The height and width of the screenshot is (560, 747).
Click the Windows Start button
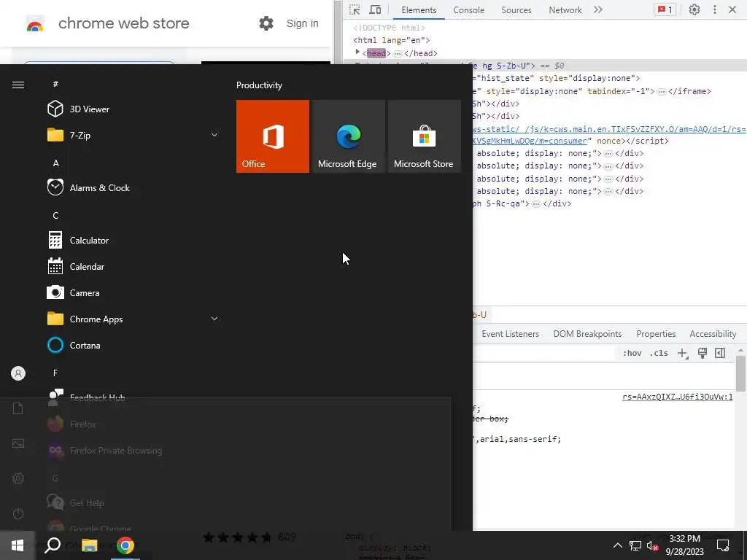coord(18,545)
